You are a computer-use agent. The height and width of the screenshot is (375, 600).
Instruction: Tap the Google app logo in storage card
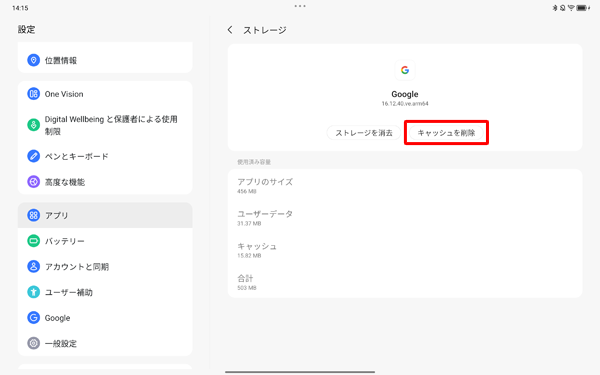[405, 70]
